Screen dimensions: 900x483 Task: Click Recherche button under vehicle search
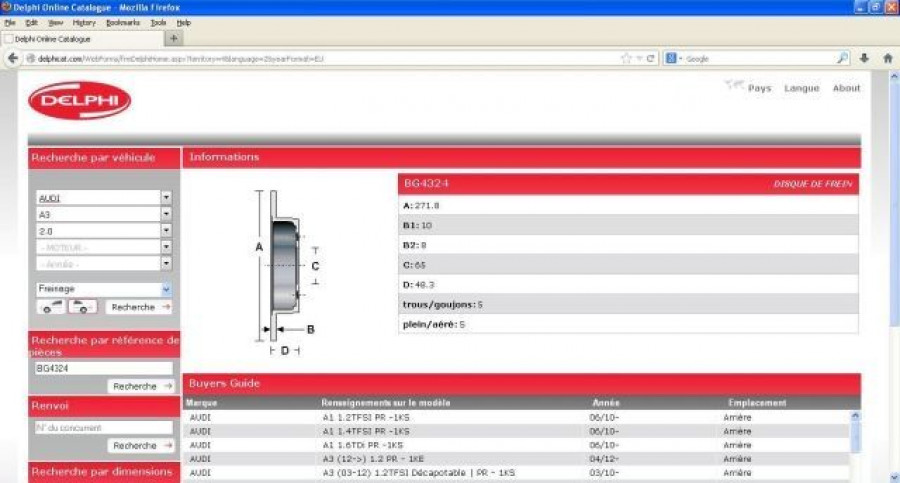coord(140,307)
